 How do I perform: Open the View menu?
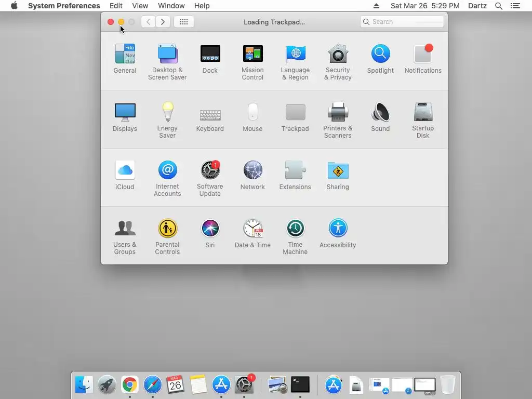tap(140, 6)
